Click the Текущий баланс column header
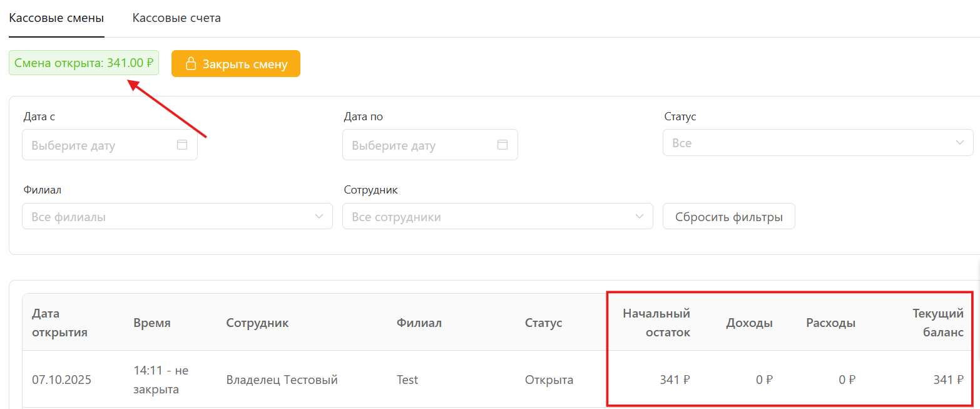The height and width of the screenshot is (409, 980). 937,323
